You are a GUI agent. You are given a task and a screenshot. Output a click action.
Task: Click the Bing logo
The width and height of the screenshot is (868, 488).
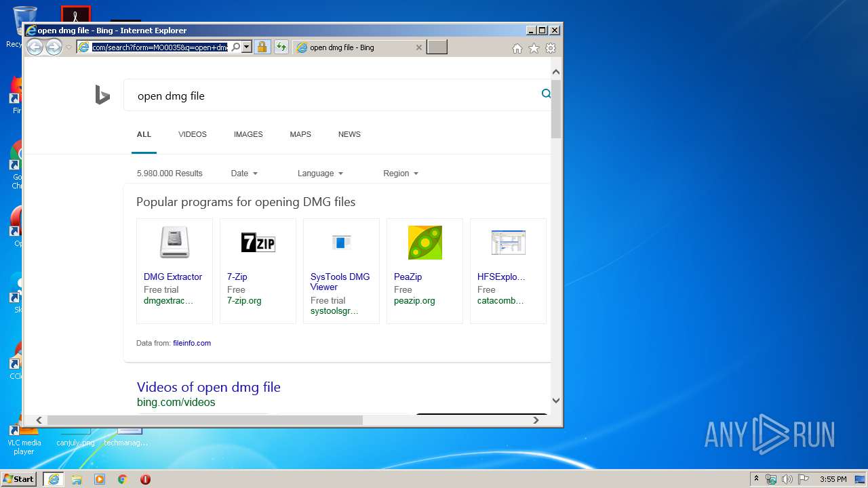(102, 95)
